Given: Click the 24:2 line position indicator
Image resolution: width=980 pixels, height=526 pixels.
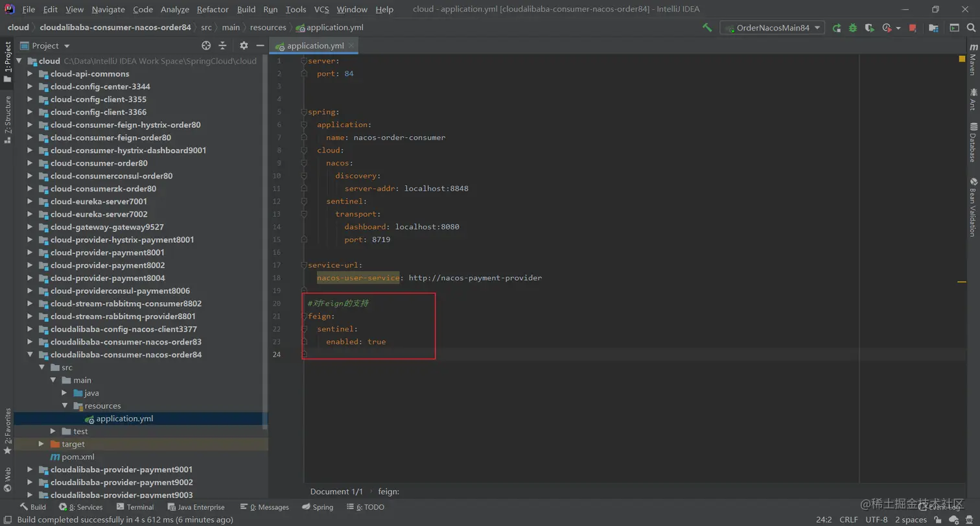Looking at the screenshot, I should click(x=824, y=520).
